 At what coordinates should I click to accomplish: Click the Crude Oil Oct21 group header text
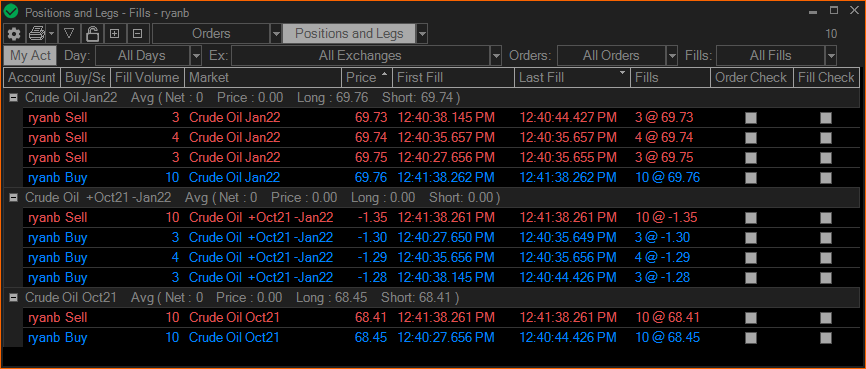point(71,298)
